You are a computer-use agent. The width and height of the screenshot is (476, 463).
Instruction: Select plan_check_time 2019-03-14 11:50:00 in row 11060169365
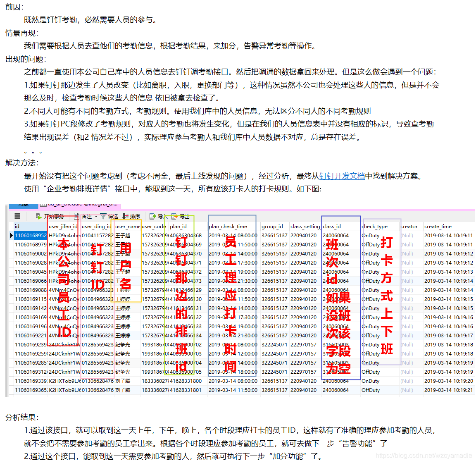[x=234, y=390]
